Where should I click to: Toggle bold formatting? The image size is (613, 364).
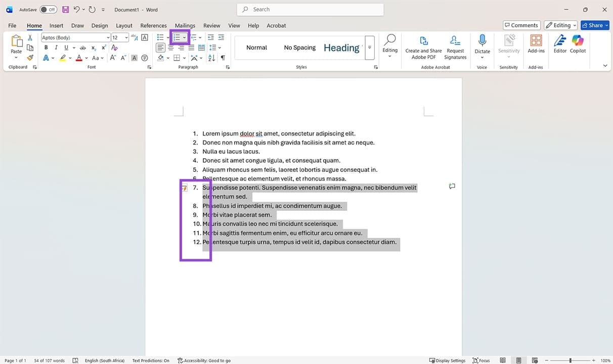pos(46,48)
